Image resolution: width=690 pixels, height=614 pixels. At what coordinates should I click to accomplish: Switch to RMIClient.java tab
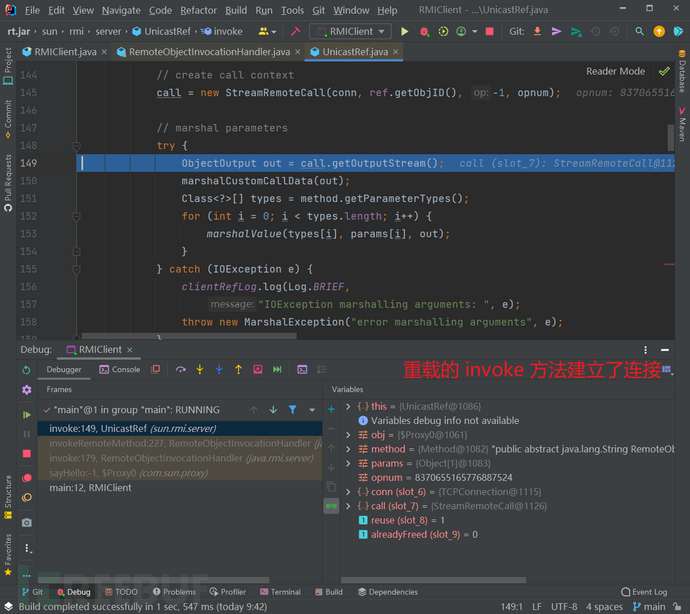tap(65, 52)
